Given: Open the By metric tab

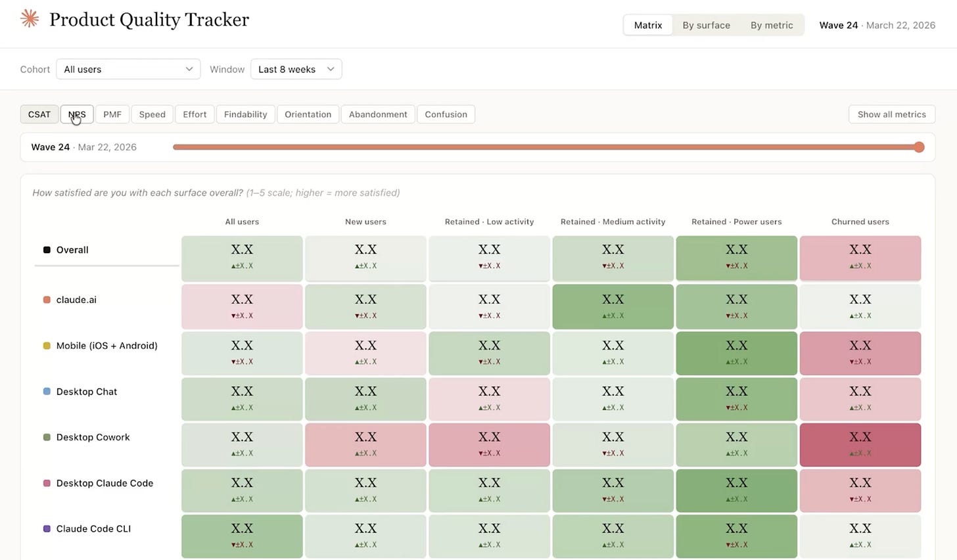Looking at the screenshot, I should [x=772, y=25].
